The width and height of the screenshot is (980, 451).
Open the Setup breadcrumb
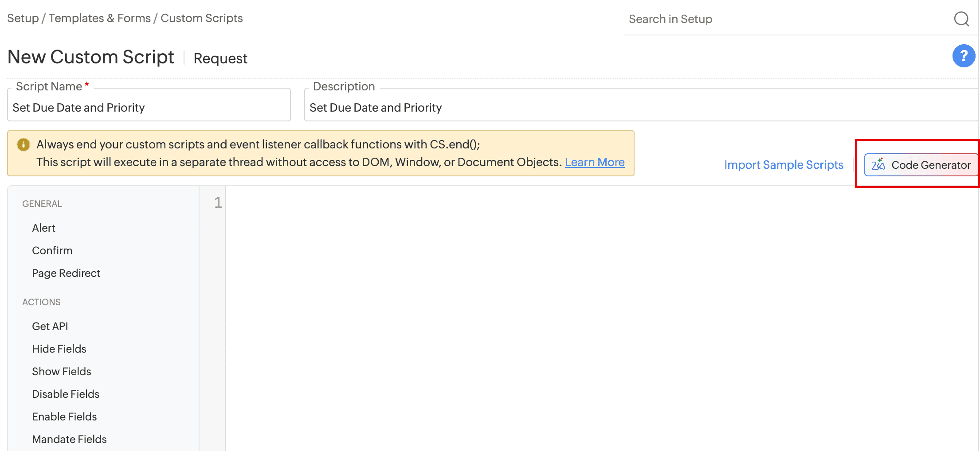(x=23, y=18)
